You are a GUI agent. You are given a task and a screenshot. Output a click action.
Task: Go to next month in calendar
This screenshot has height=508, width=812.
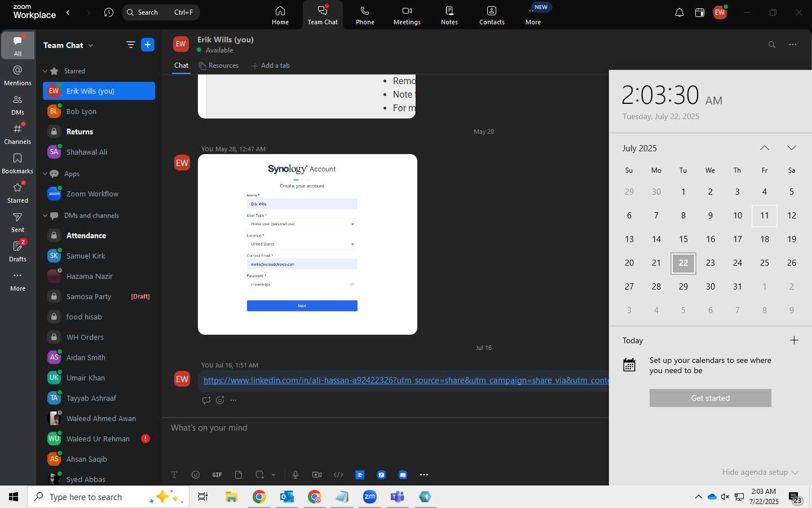(792, 148)
